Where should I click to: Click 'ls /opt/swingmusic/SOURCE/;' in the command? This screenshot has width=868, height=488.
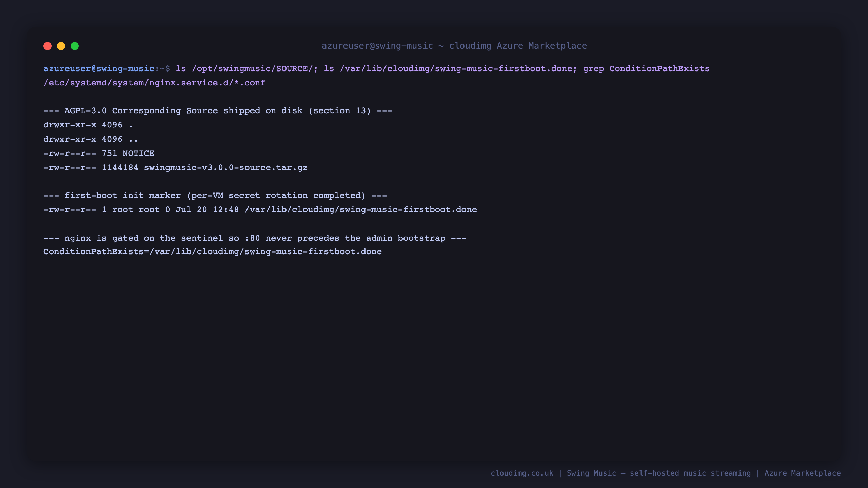tap(247, 69)
